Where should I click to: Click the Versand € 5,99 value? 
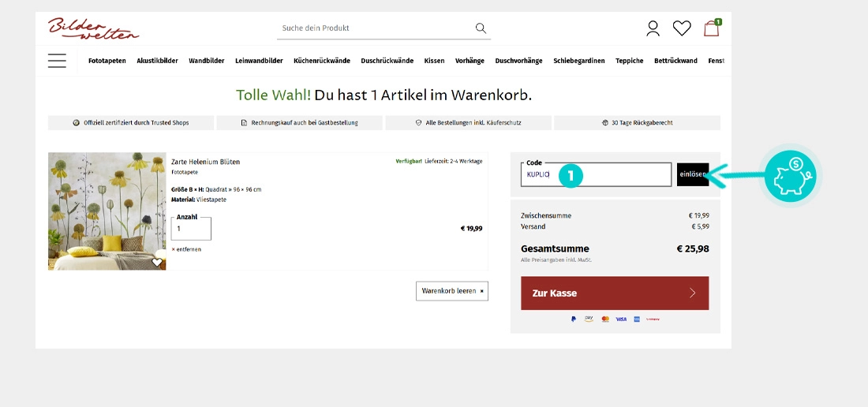pyautogui.click(x=700, y=226)
